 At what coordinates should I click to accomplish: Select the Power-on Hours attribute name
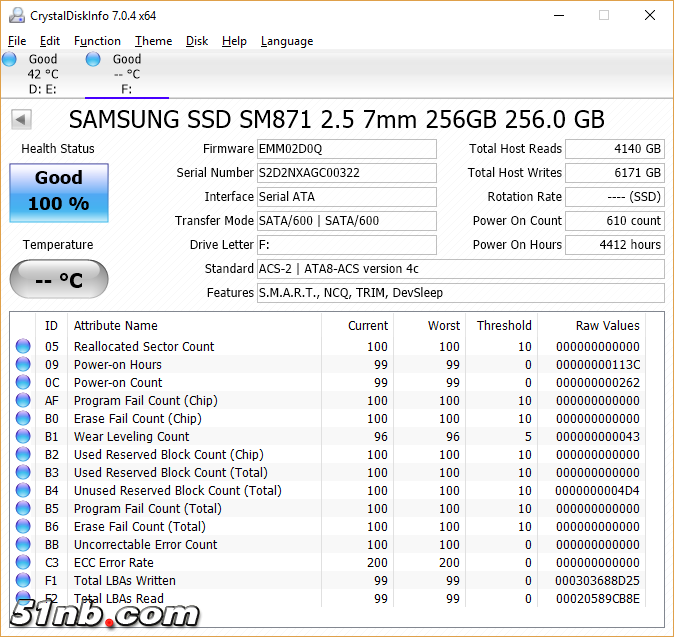click(118, 364)
